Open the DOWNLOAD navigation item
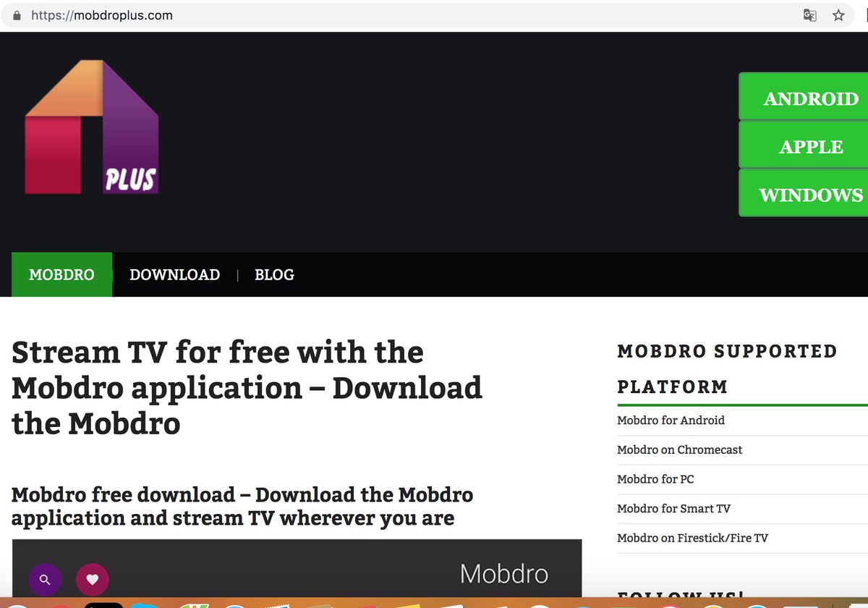868x608 pixels. [175, 274]
